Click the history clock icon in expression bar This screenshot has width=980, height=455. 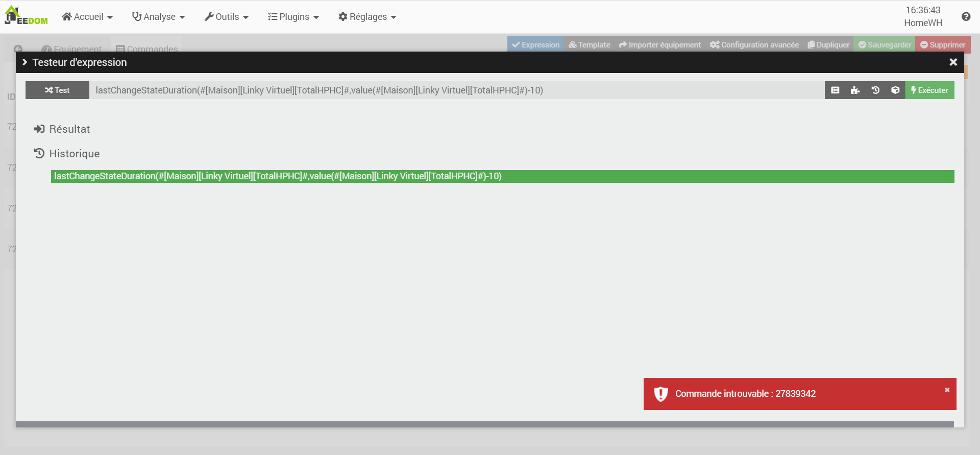[875, 90]
